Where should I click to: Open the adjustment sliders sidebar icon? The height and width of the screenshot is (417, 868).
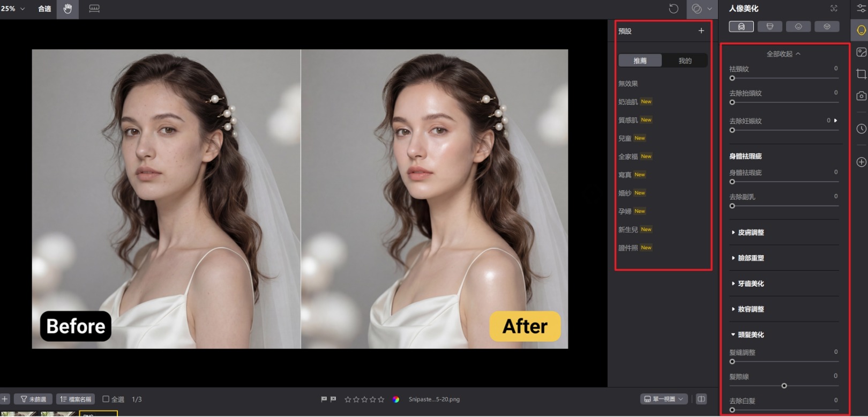point(861,8)
